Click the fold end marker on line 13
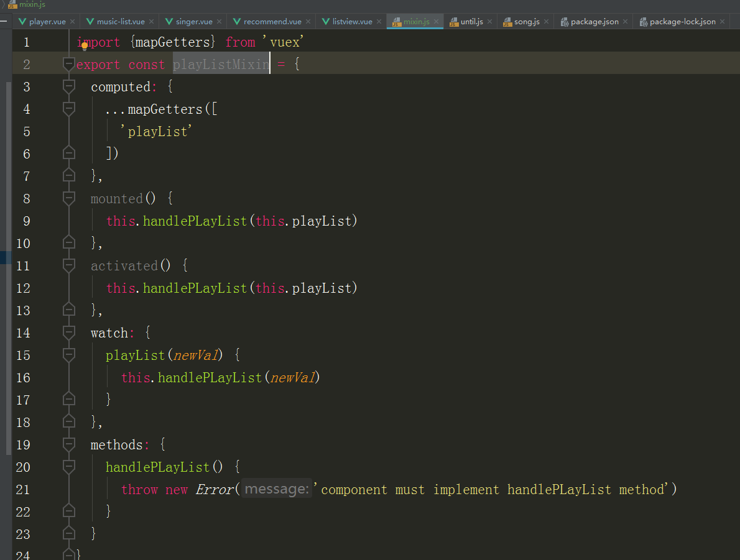Image resolution: width=740 pixels, height=560 pixels. pyautogui.click(x=69, y=310)
